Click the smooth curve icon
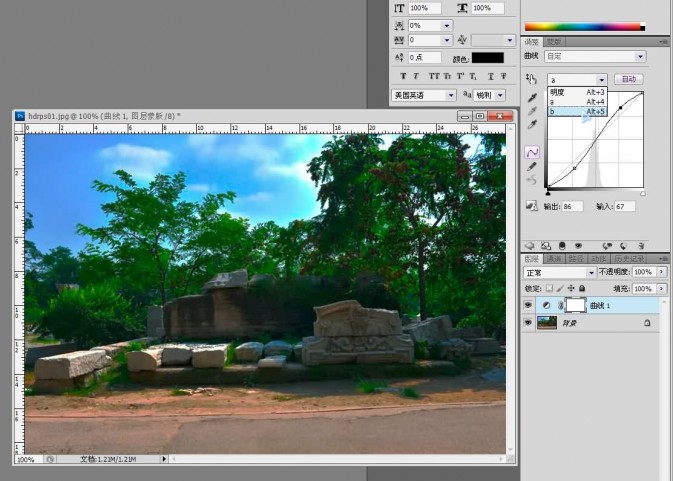 532,180
